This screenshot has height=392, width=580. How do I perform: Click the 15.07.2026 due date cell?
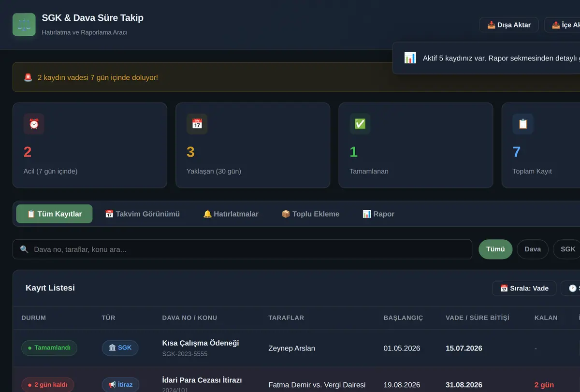coord(464,348)
